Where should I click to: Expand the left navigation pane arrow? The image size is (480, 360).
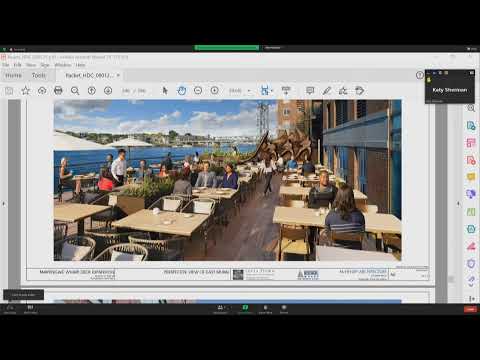click(4, 203)
